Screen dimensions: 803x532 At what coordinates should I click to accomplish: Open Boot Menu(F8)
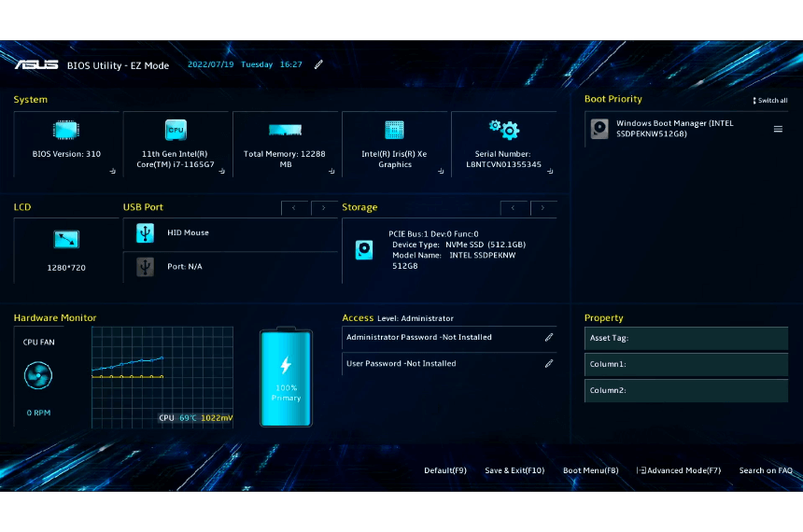point(590,470)
